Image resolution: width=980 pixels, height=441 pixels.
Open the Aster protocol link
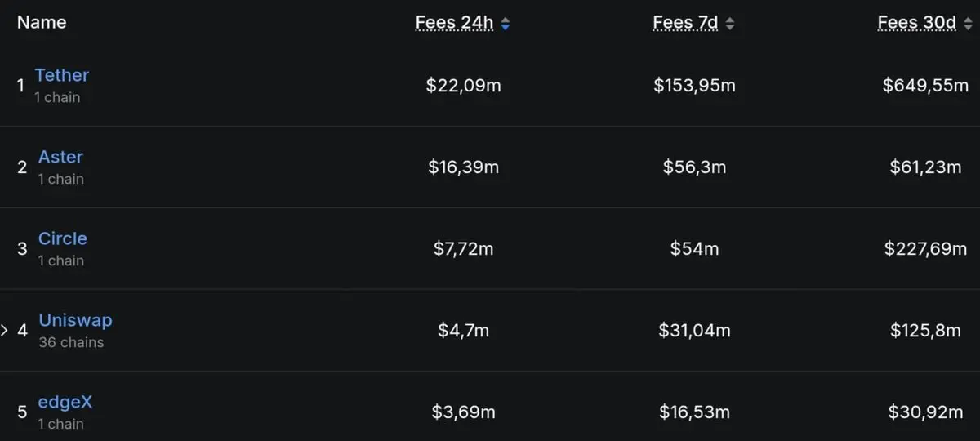[60, 157]
